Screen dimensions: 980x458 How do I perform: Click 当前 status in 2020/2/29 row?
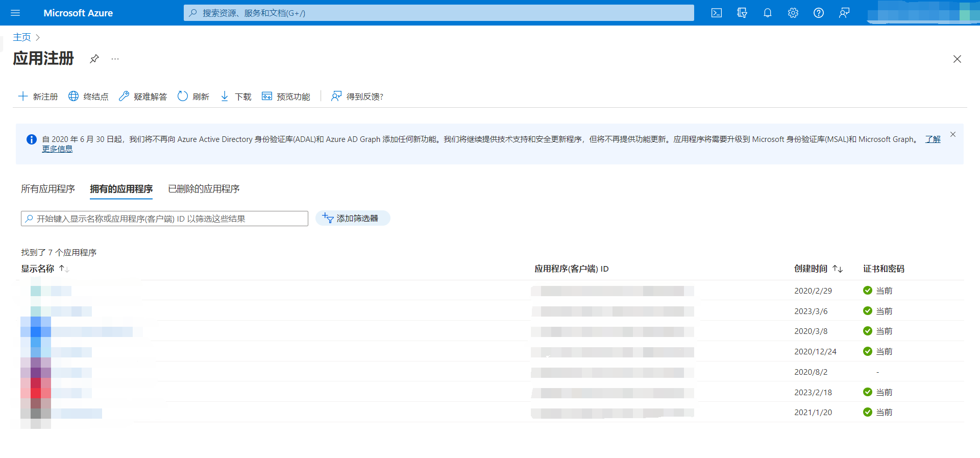(x=884, y=291)
